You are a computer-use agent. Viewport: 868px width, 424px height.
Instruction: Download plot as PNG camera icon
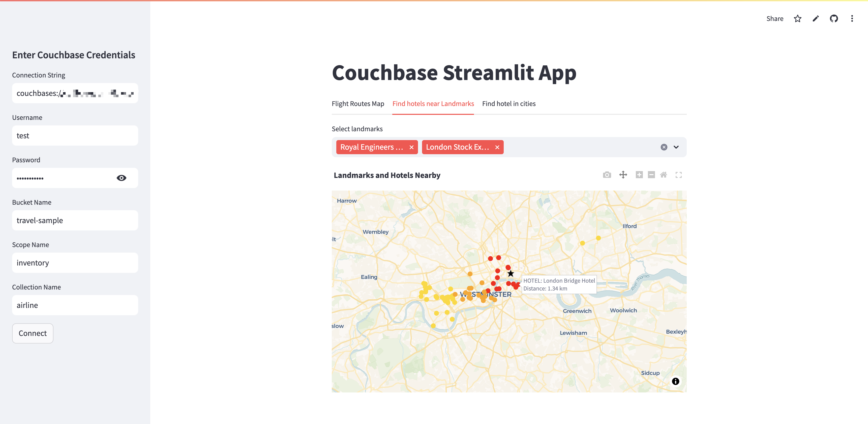(607, 175)
